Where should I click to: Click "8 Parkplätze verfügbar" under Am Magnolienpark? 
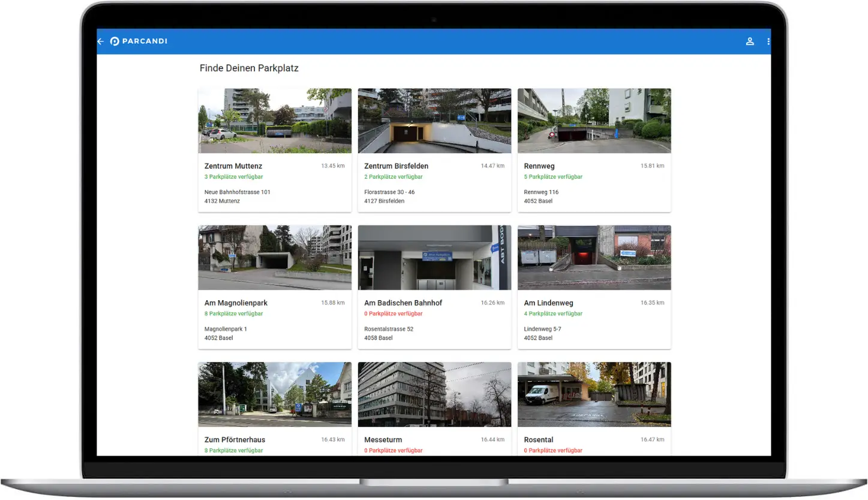[234, 314]
